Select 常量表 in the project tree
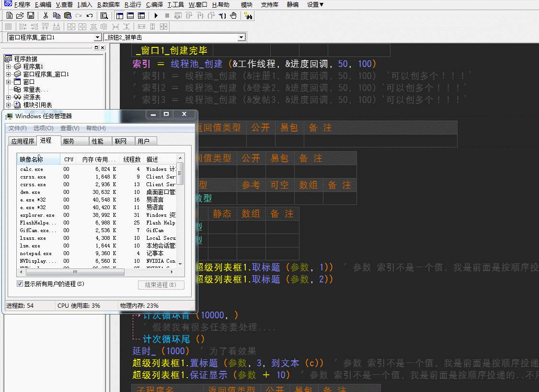This screenshot has width=539, height=392. 35,90
